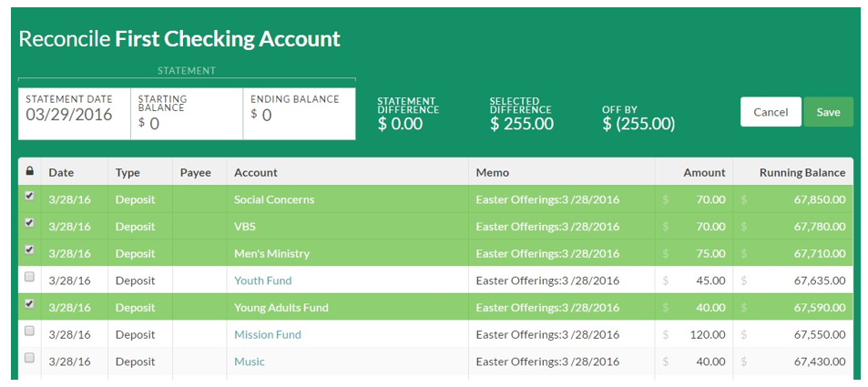Uncheck the Social Concerns deposit checkbox

click(30, 196)
